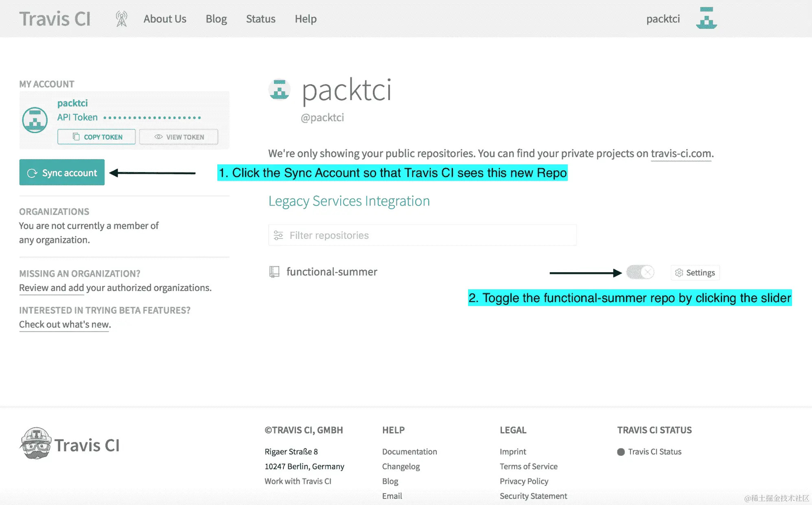The image size is (812, 505).
Task: Toggle the functional-summer repository switch
Action: (640, 272)
